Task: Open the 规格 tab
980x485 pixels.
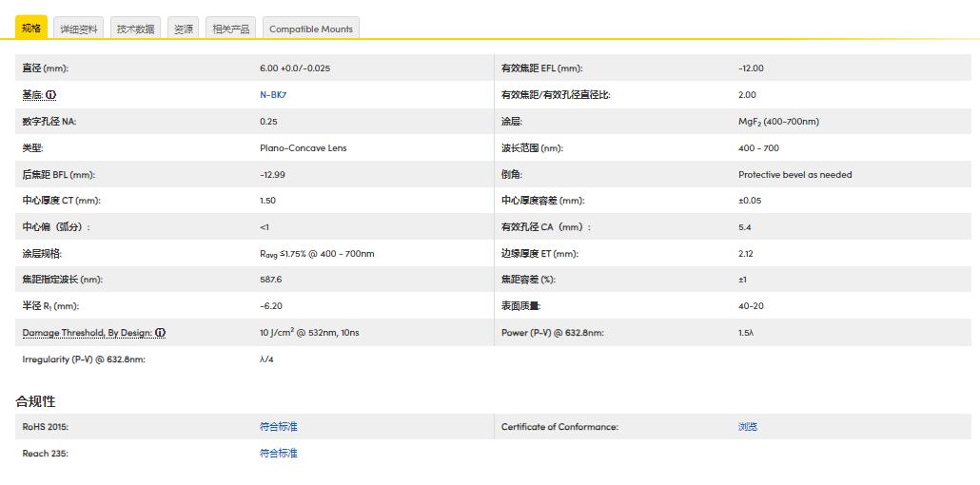Action: tap(31, 28)
